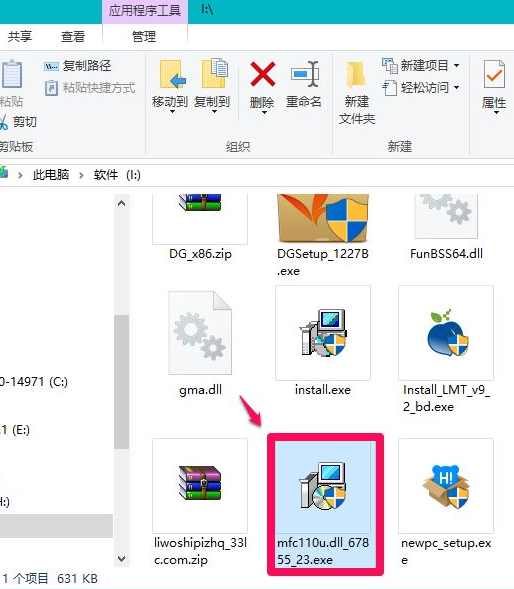Select the mfc110u.dll_67855_23.exe icon

pyautogui.click(x=323, y=486)
